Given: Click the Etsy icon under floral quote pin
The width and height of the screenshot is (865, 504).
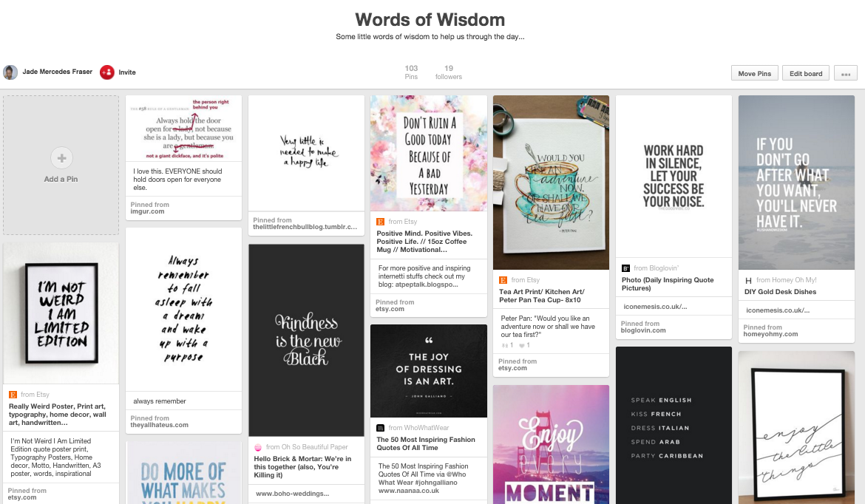Looking at the screenshot, I should tap(380, 222).
